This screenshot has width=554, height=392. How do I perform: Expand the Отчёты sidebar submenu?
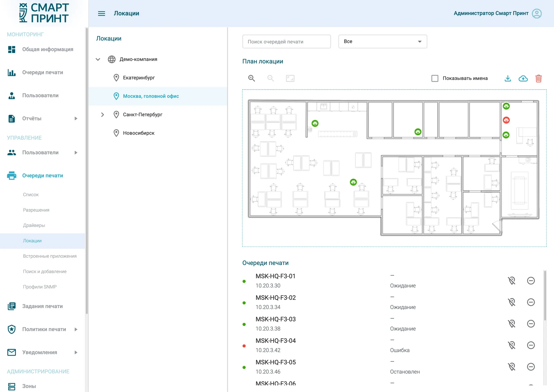tap(76, 118)
